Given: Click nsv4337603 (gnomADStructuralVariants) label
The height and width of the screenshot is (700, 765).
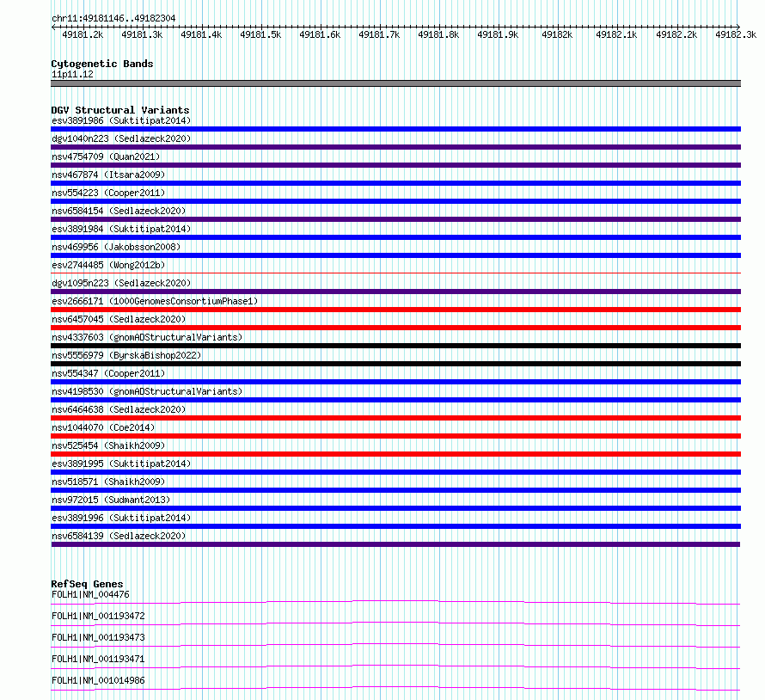Looking at the screenshot, I should point(147,337).
